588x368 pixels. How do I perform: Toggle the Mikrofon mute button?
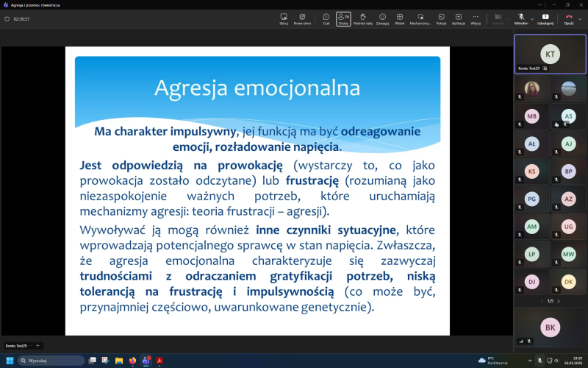coord(520,18)
